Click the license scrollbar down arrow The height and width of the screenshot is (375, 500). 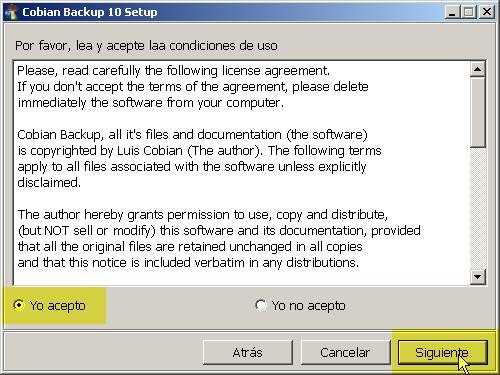point(478,277)
